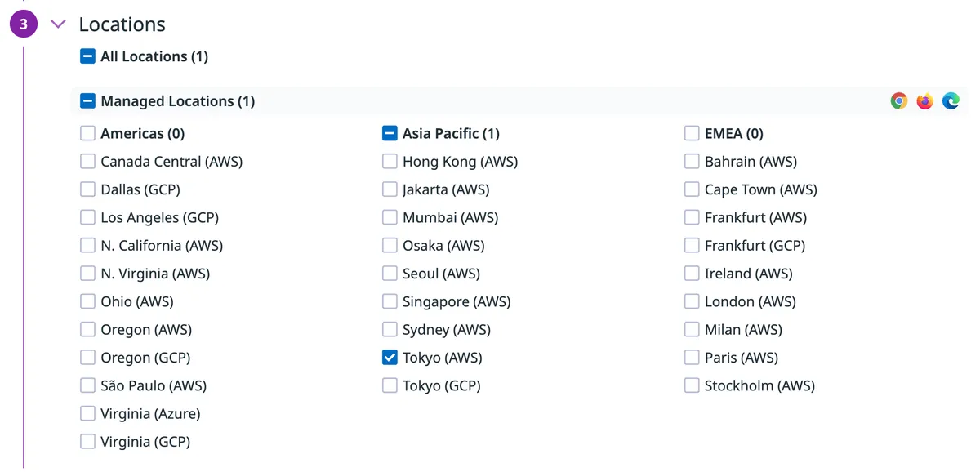Uncheck the Tokyo (AWS) location
The width and height of the screenshot is (980, 472).
tap(390, 358)
